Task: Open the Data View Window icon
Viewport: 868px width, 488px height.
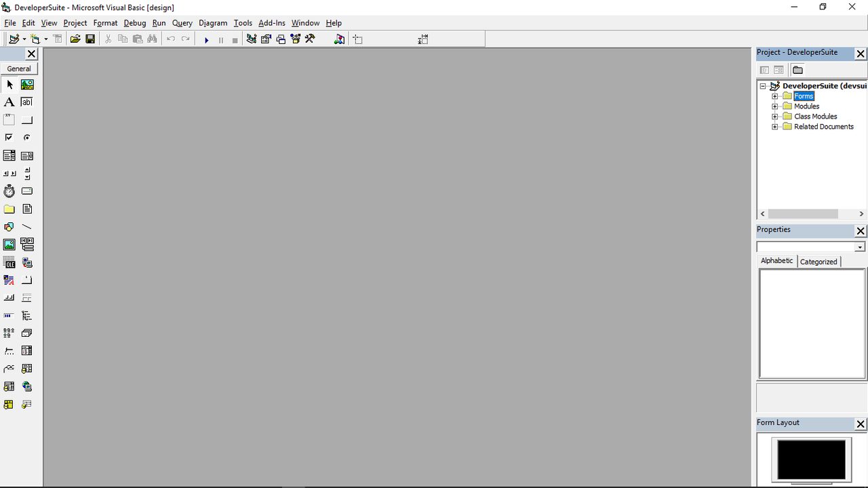Action: click(x=340, y=39)
